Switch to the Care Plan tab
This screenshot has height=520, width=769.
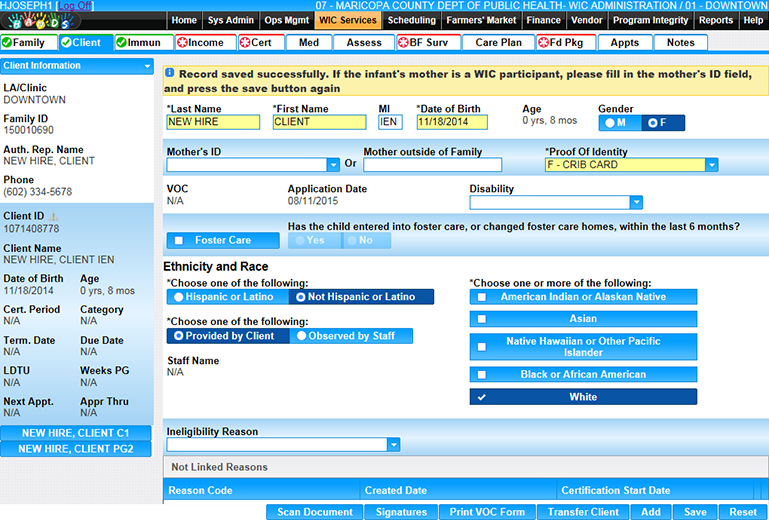coord(498,43)
